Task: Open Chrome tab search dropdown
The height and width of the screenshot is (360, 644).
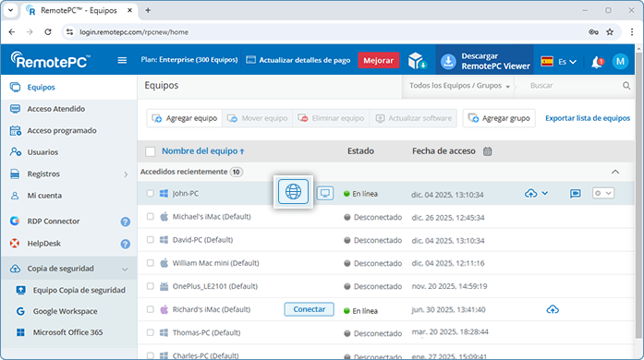Action: pos(10,11)
